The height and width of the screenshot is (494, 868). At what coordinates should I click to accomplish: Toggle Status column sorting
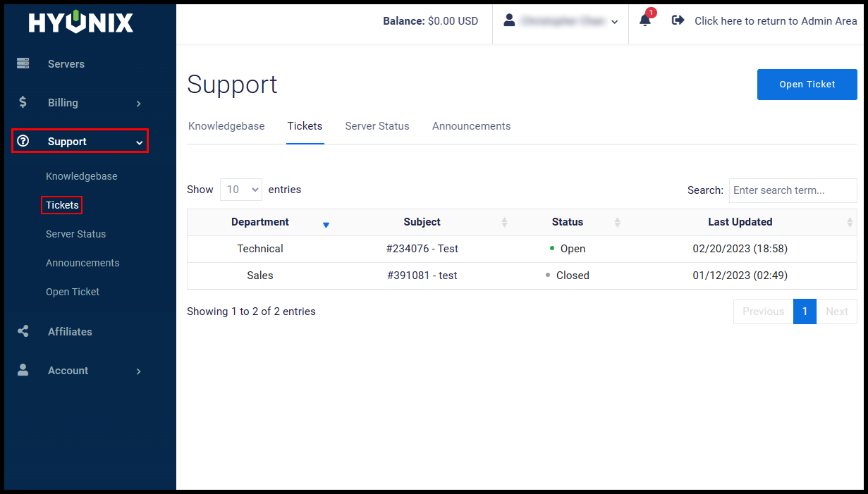click(x=568, y=222)
